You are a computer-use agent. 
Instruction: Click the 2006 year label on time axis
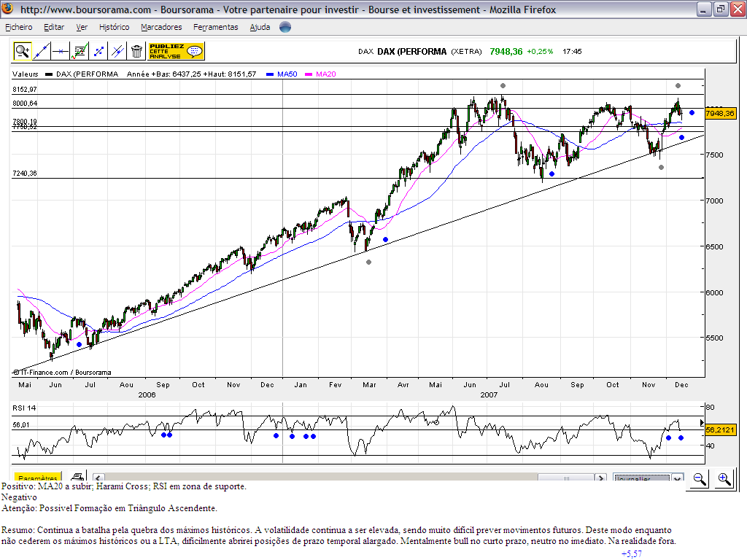pos(147,394)
